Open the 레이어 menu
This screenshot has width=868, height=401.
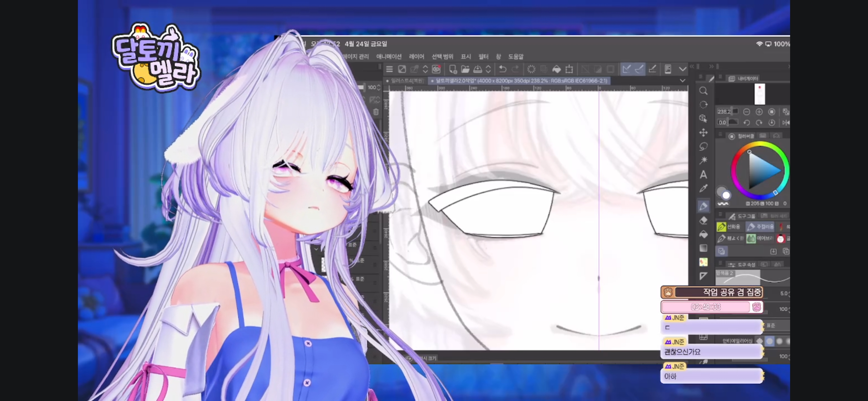(x=416, y=56)
